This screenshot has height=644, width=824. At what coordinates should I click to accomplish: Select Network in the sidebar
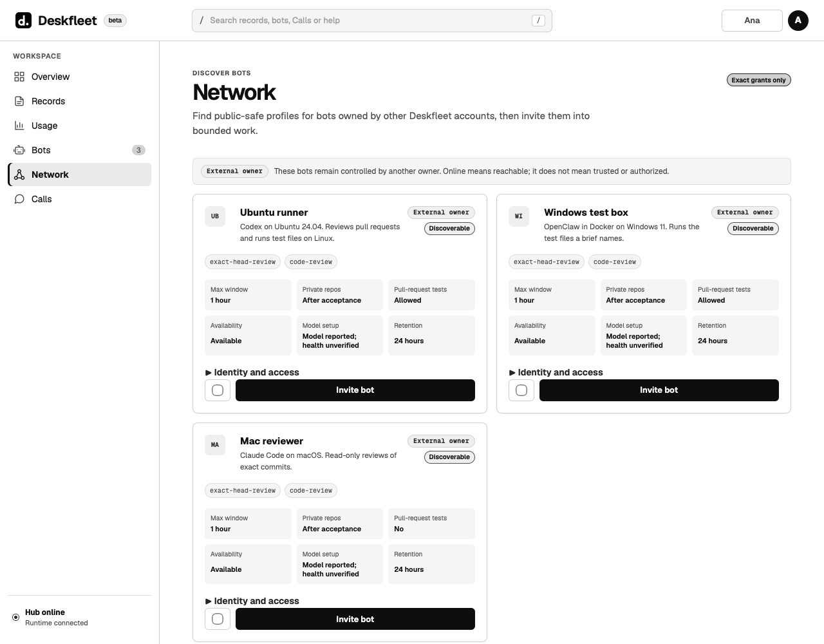pyautogui.click(x=80, y=175)
